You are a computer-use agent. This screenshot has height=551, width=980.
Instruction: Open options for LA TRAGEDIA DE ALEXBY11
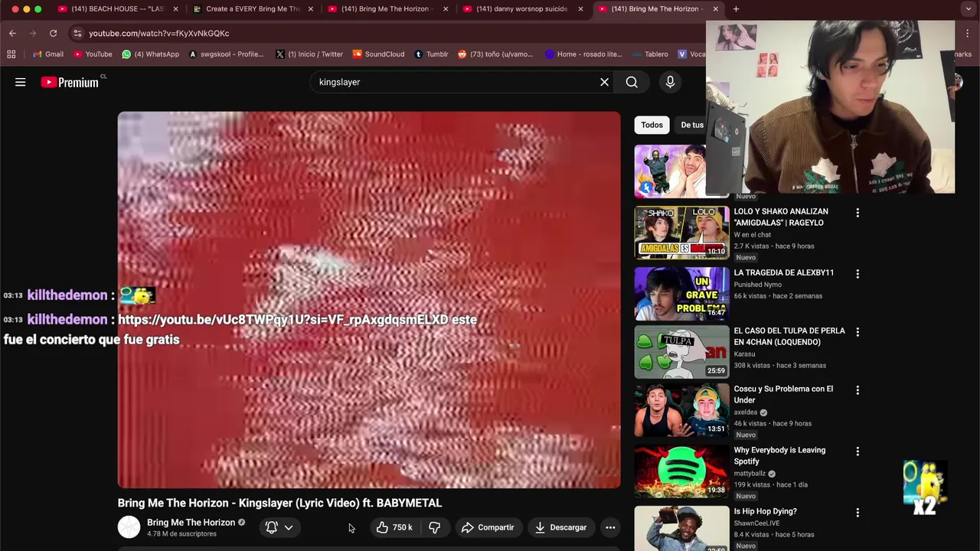click(x=857, y=274)
